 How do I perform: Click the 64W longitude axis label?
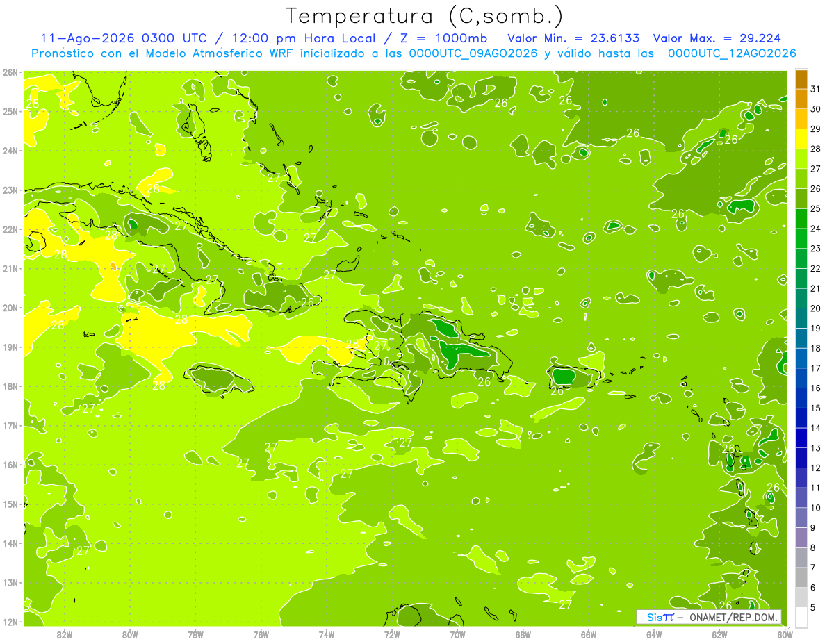(654, 635)
